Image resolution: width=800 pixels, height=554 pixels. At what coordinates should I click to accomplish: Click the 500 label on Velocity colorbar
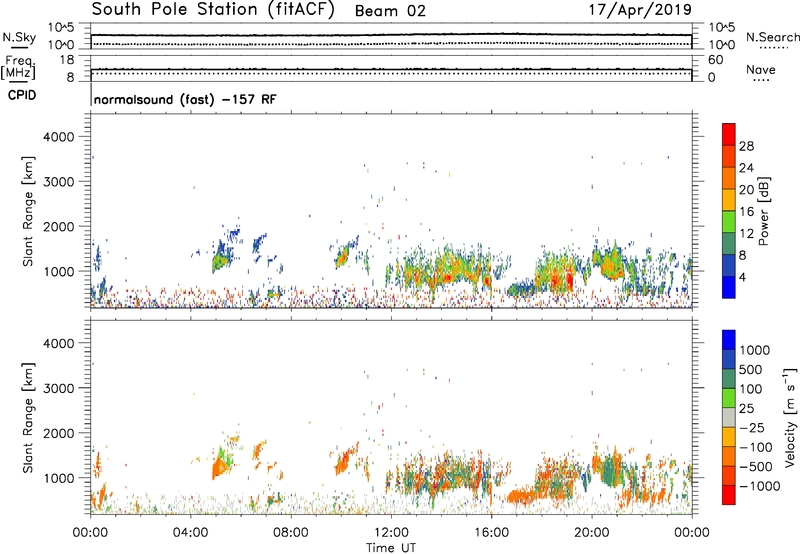click(751, 370)
